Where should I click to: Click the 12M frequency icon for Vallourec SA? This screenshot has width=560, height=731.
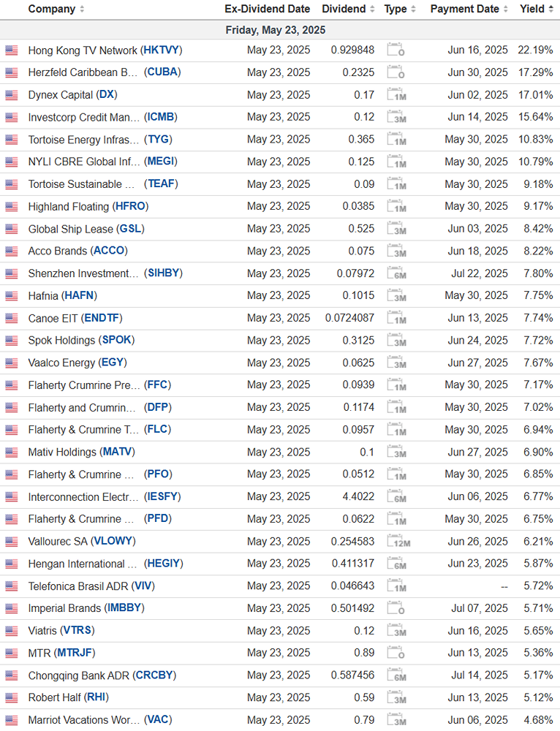tap(397, 542)
